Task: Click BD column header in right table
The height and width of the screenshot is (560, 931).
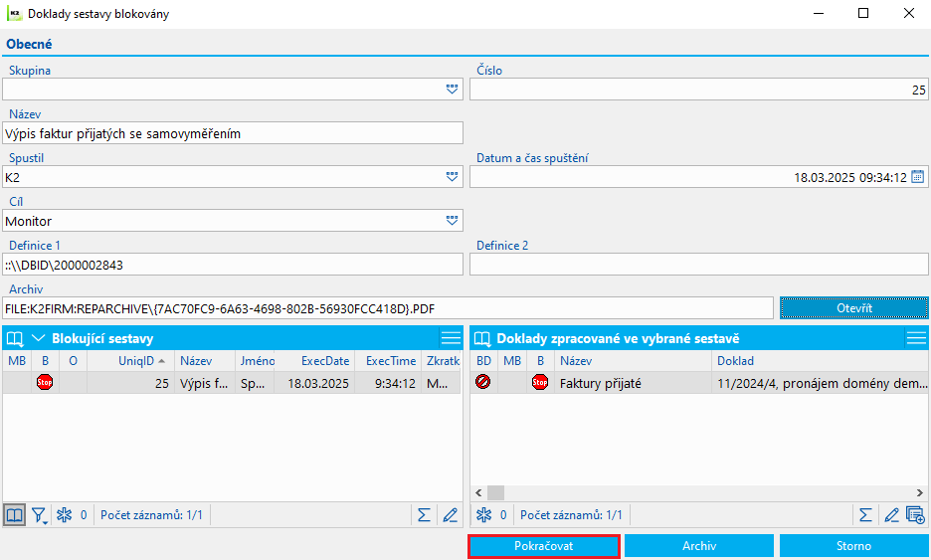Action: pyautogui.click(x=484, y=360)
